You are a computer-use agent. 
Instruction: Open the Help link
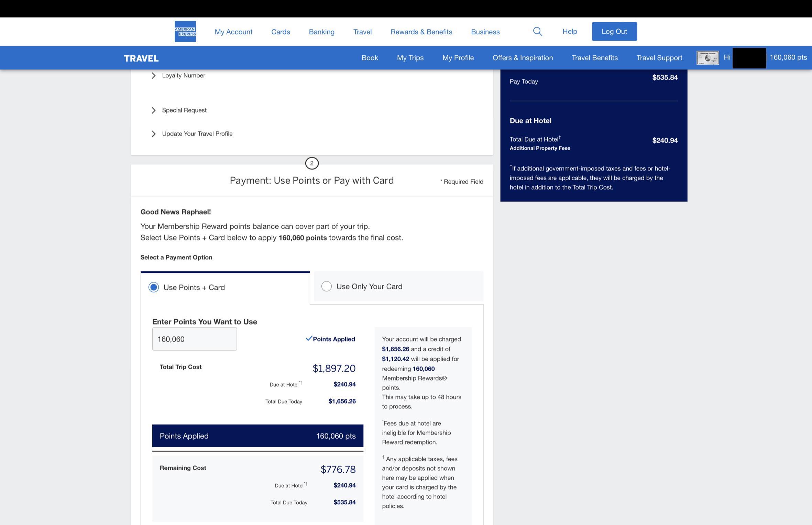(570, 32)
